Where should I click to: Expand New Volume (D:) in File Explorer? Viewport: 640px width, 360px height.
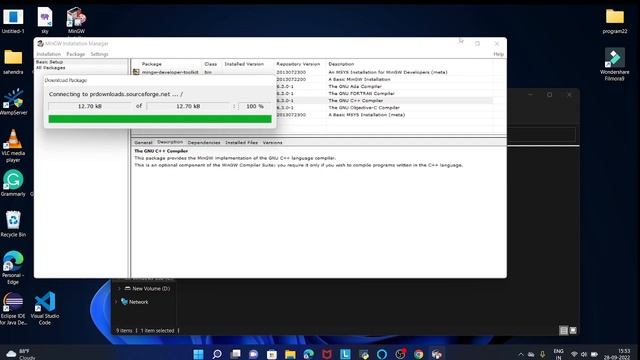[x=119, y=289]
